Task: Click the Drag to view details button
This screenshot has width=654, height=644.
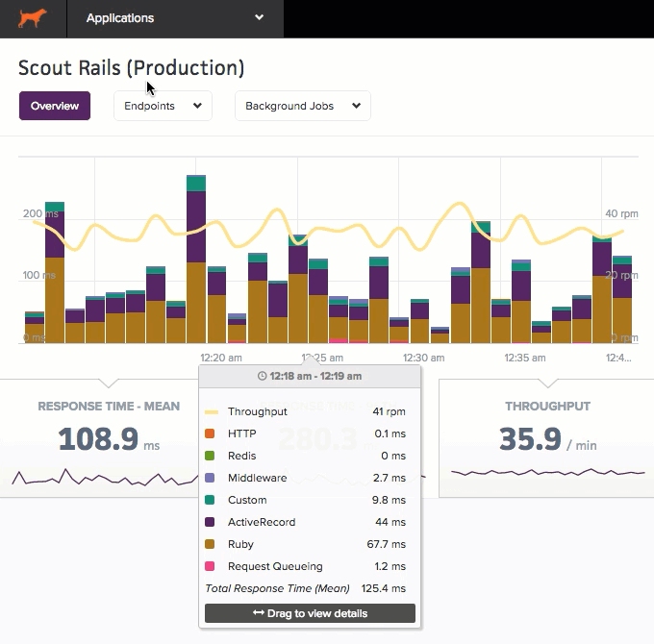Action: click(310, 613)
